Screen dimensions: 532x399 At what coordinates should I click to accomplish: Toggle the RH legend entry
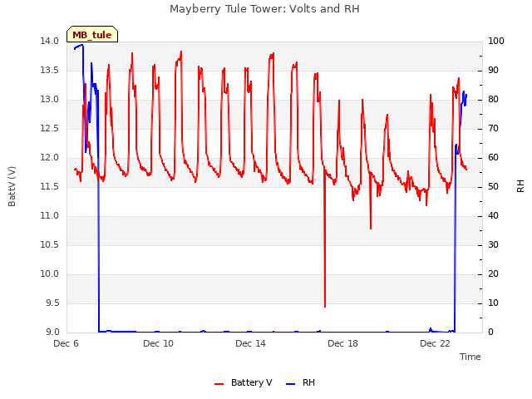[300, 382]
